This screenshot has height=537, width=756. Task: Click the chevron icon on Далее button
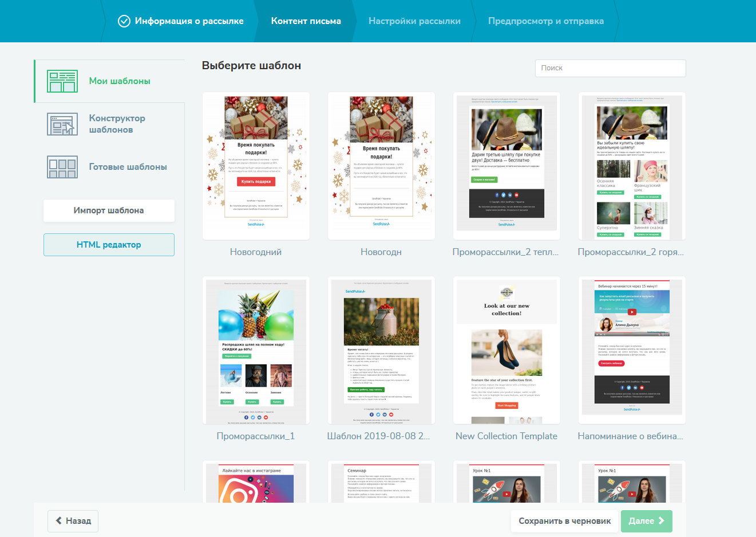tap(661, 521)
